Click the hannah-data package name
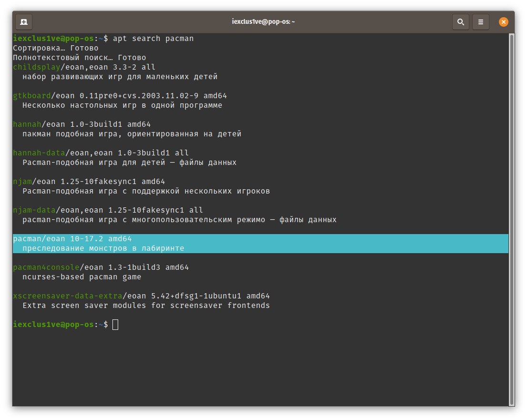This screenshot has width=527, height=420. click(39, 153)
